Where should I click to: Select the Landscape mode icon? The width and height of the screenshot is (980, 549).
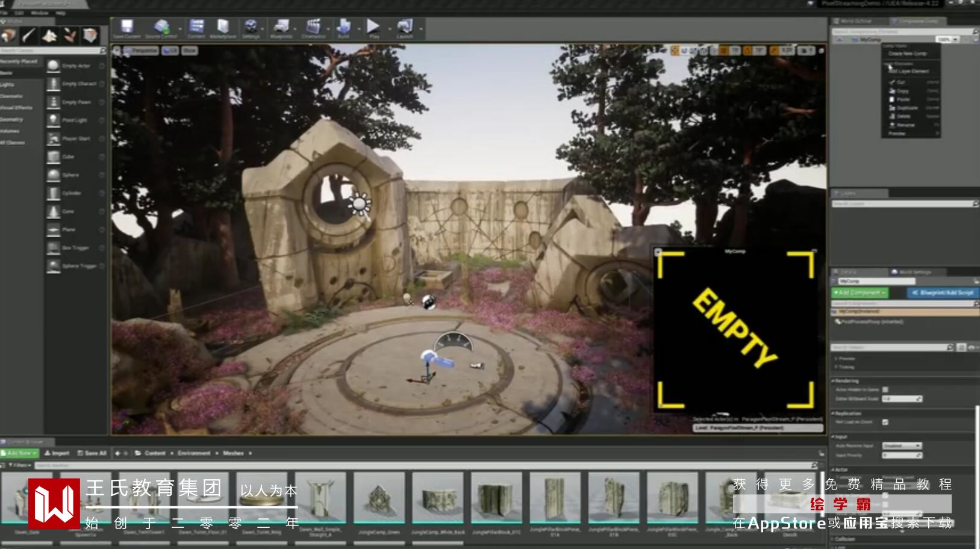pos(49,36)
